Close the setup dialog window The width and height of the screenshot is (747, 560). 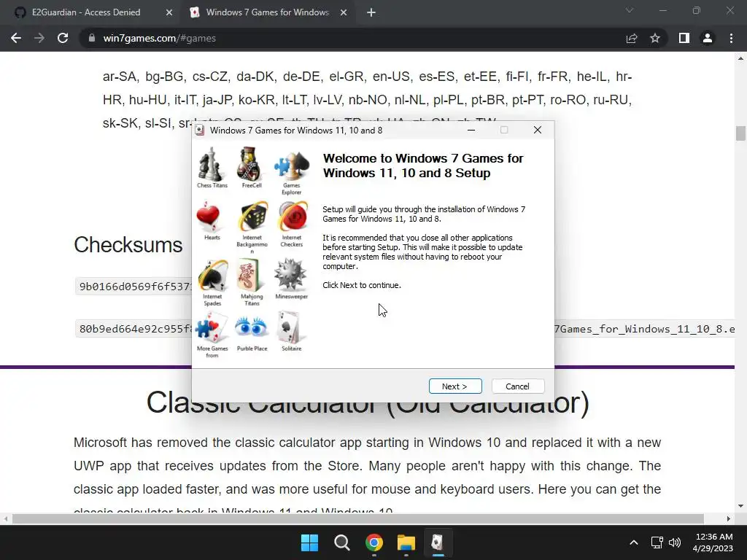point(538,130)
